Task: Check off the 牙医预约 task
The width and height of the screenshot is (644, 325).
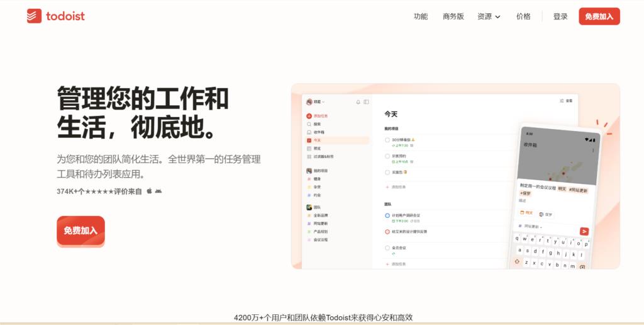Action: 387,156
